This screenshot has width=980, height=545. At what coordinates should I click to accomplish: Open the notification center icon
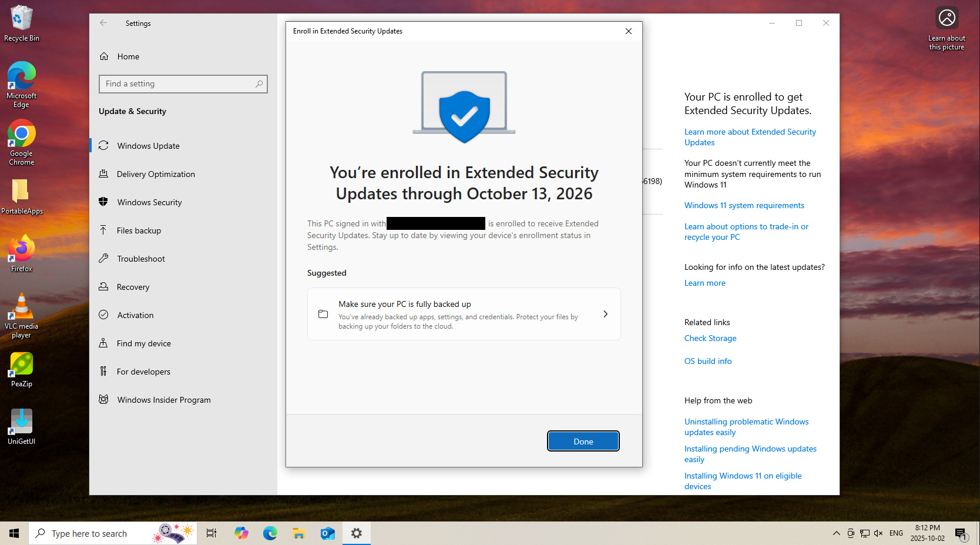(961, 534)
